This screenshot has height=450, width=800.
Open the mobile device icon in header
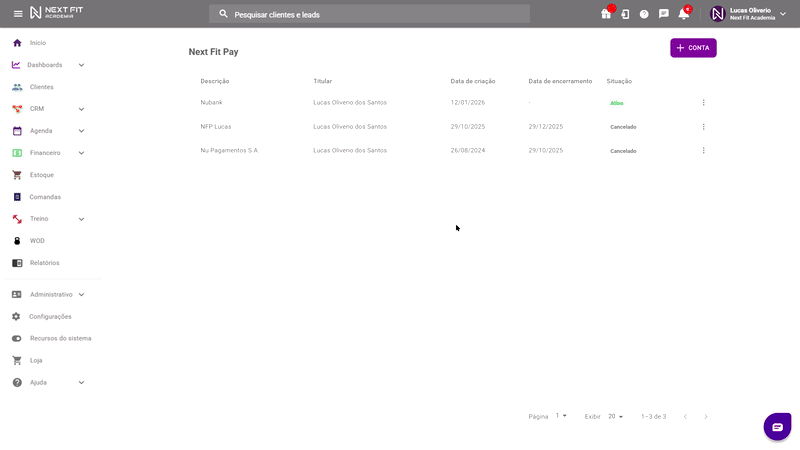[625, 14]
